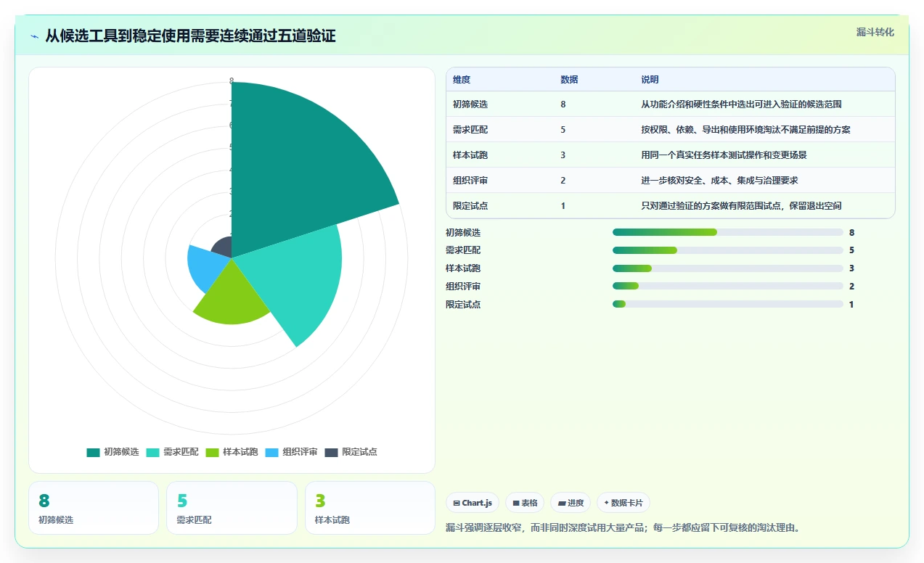The width and height of the screenshot is (924, 563).
Task: Select the 初筛候选 table row cell
Action: point(470,104)
